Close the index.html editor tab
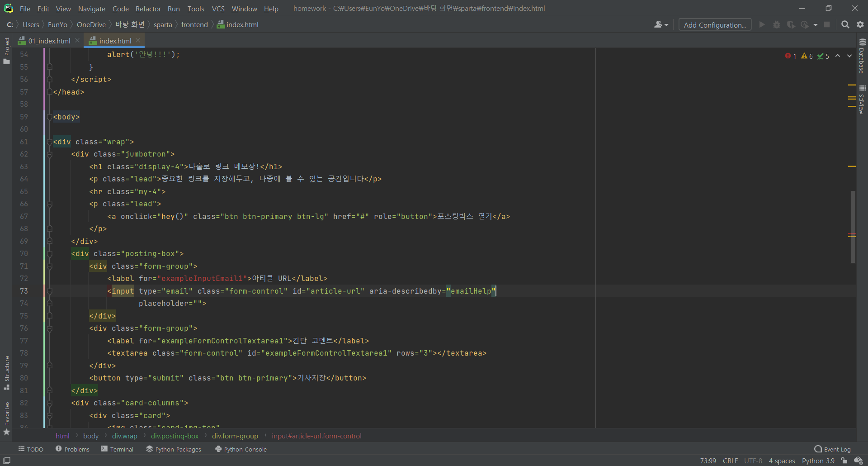This screenshot has height=466, width=868. pos(138,41)
